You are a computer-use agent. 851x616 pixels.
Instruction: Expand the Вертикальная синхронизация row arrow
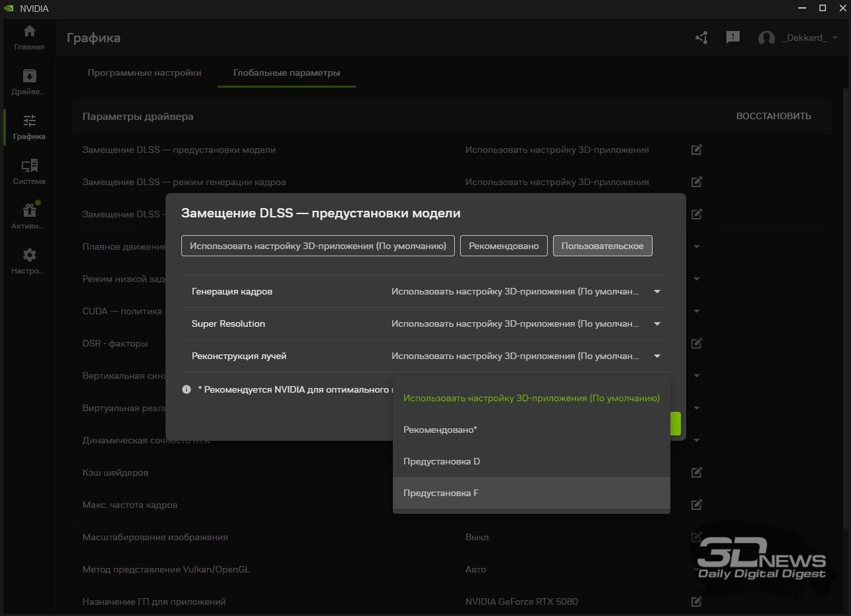[697, 376]
